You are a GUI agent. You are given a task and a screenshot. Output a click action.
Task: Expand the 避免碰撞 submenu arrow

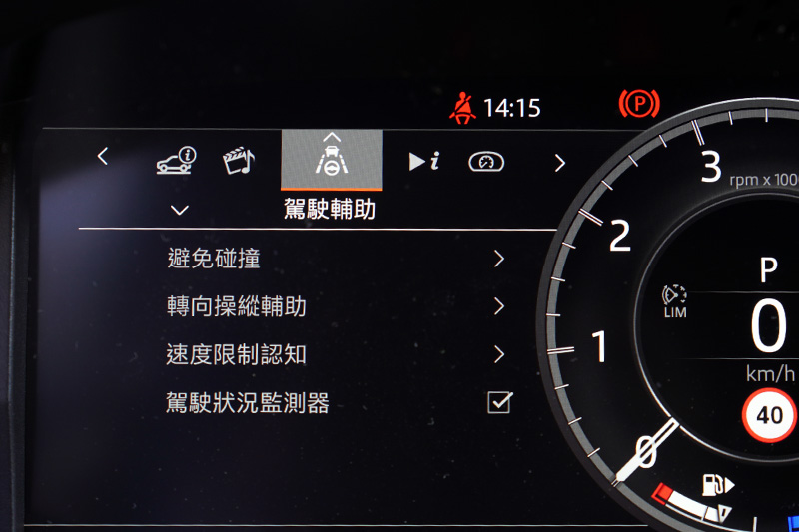[x=499, y=259]
